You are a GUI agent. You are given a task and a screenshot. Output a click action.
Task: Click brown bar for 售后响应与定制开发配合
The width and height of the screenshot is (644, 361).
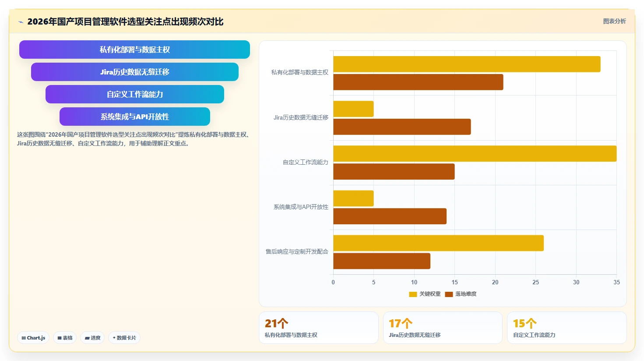(382, 261)
